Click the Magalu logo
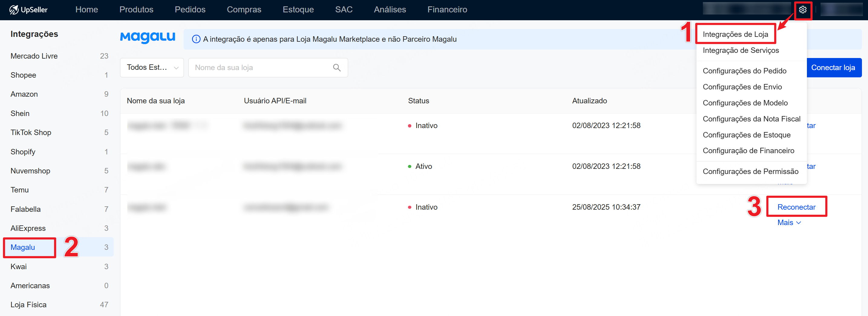This screenshot has height=316, width=868. pyautogui.click(x=148, y=37)
